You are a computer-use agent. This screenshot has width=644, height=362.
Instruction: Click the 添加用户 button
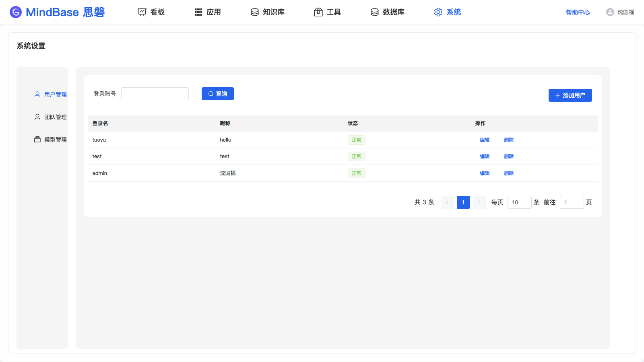[x=570, y=95]
